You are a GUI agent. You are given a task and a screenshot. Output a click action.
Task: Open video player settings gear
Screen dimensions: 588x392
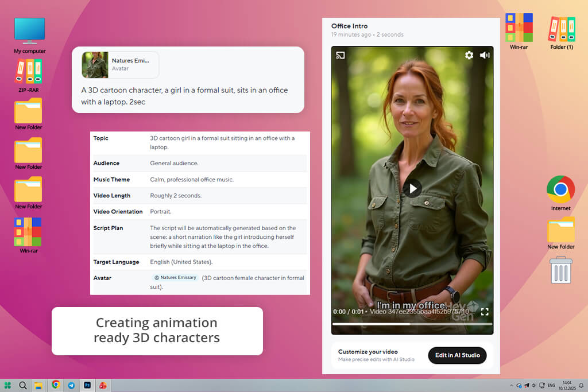click(x=469, y=56)
